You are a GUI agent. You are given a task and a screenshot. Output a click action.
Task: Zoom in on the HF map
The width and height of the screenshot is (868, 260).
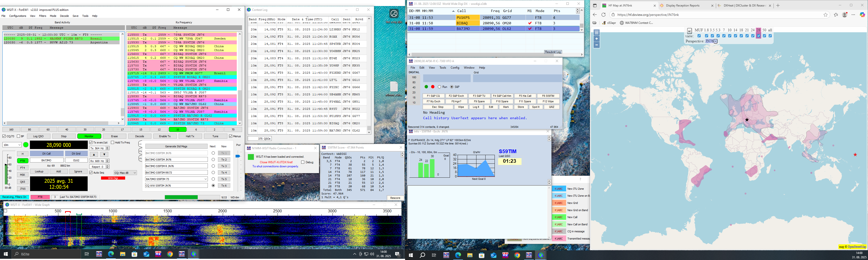click(597, 39)
